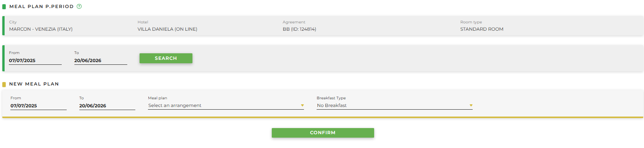Set the New Meal Plan From date
Screen dimensions: 644x148
[x=38, y=106]
